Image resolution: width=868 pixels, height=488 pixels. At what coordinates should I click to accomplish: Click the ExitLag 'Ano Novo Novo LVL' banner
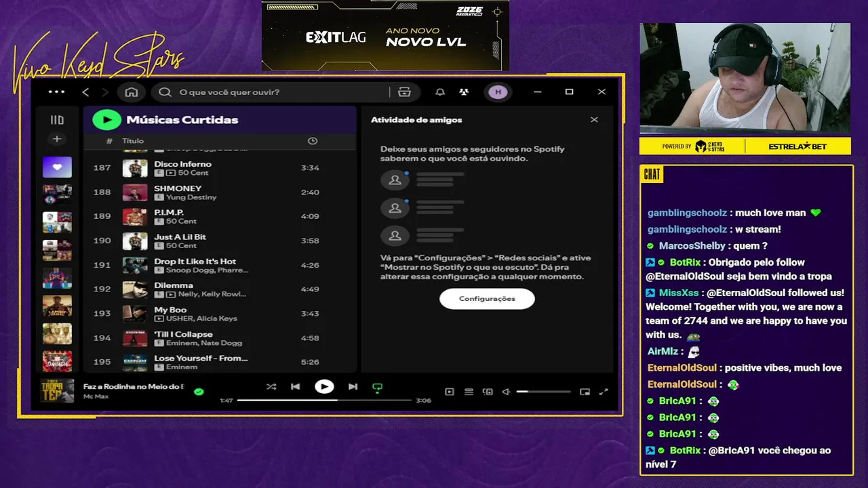(x=385, y=36)
